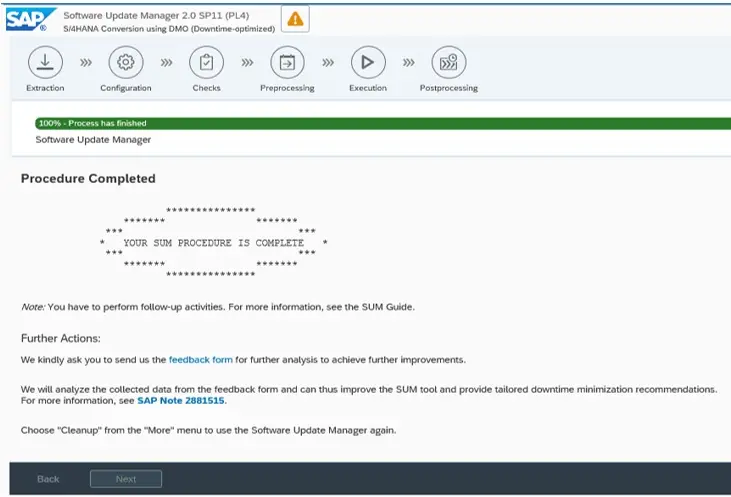The image size is (731, 497).
Task: Click the Procedure Completed heading
Action: click(88, 179)
